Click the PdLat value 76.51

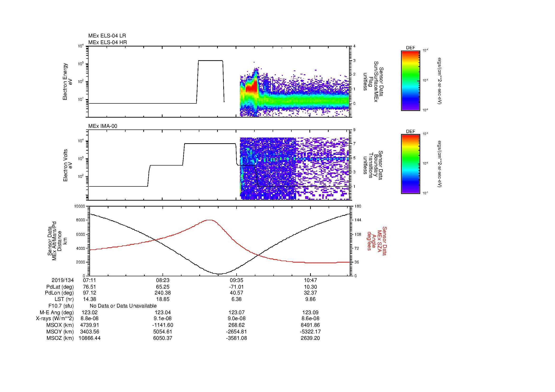coord(89,287)
